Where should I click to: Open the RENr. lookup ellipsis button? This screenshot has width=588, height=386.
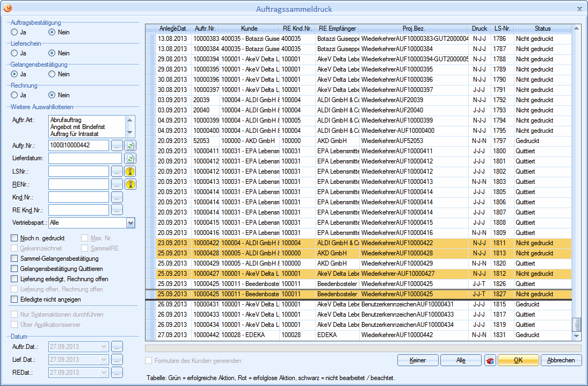pos(117,184)
